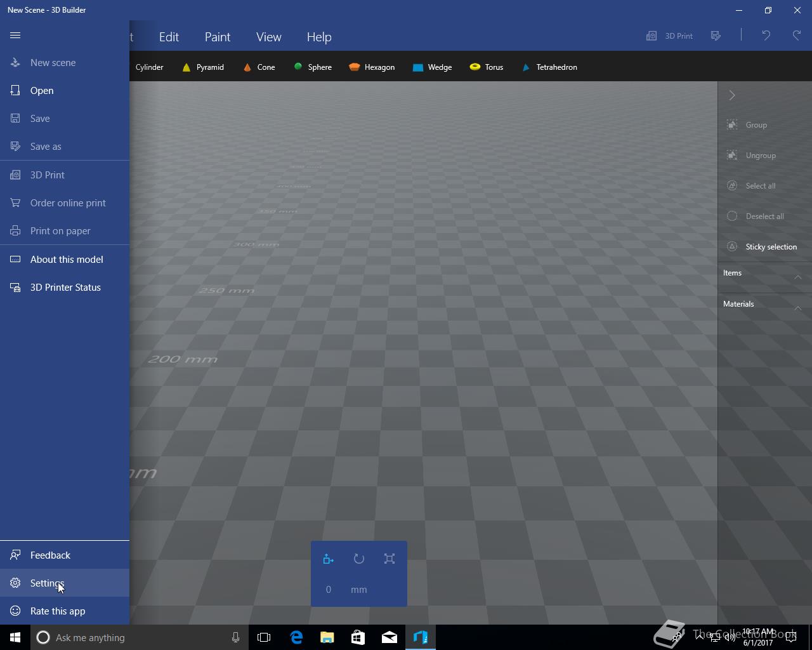Viewport: 812px width, 650px height.
Task: Open the Edit tab
Action: [169, 37]
